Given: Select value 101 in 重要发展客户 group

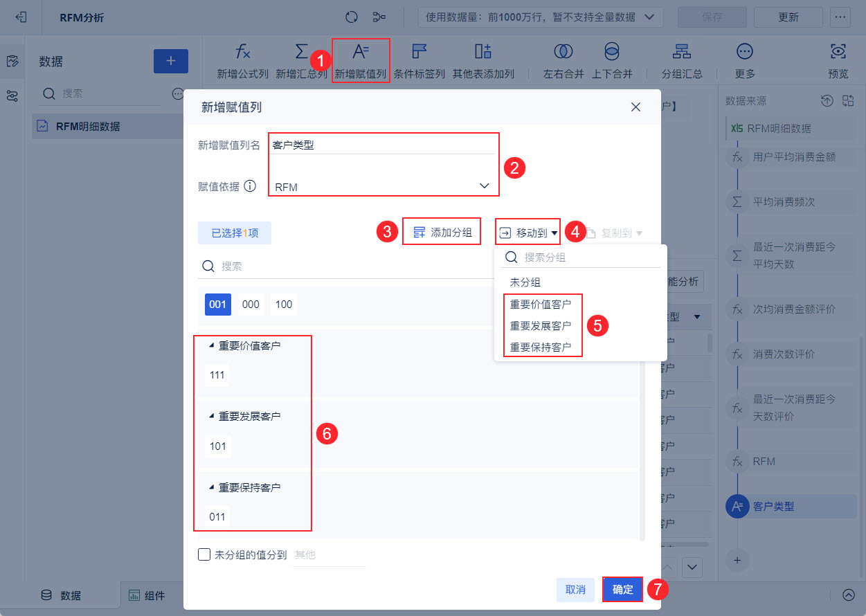Looking at the screenshot, I should pos(217,446).
